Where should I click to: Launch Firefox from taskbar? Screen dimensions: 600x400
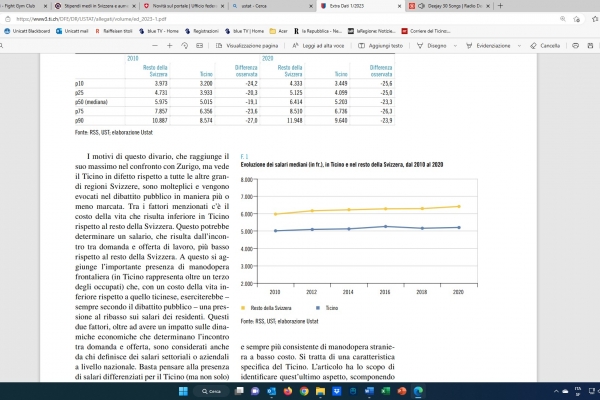tap(288, 391)
